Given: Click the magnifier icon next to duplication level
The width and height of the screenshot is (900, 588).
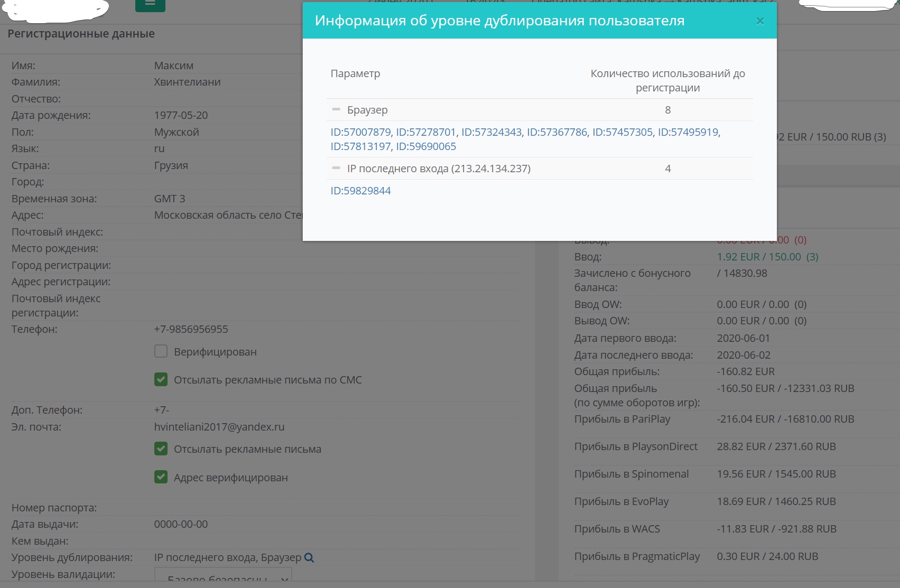Looking at the screenshot, I should coord(309,558).
